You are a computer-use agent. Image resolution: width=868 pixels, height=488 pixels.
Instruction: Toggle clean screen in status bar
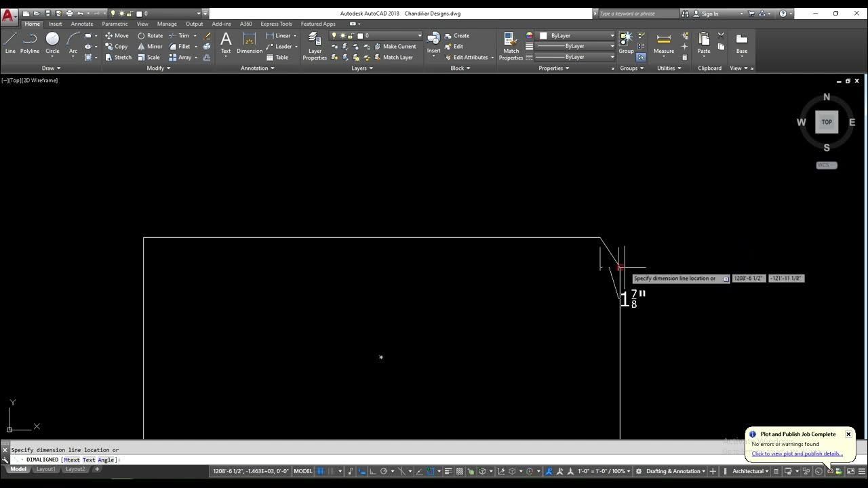tap(850, 471)
